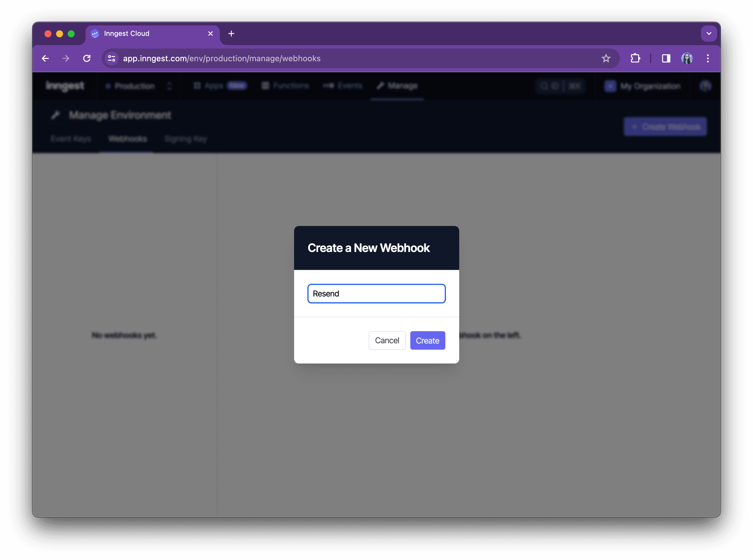Open Chrome's three-dot menu
The height and width of the screenshot is (560, 753).
tap(708, 58)
